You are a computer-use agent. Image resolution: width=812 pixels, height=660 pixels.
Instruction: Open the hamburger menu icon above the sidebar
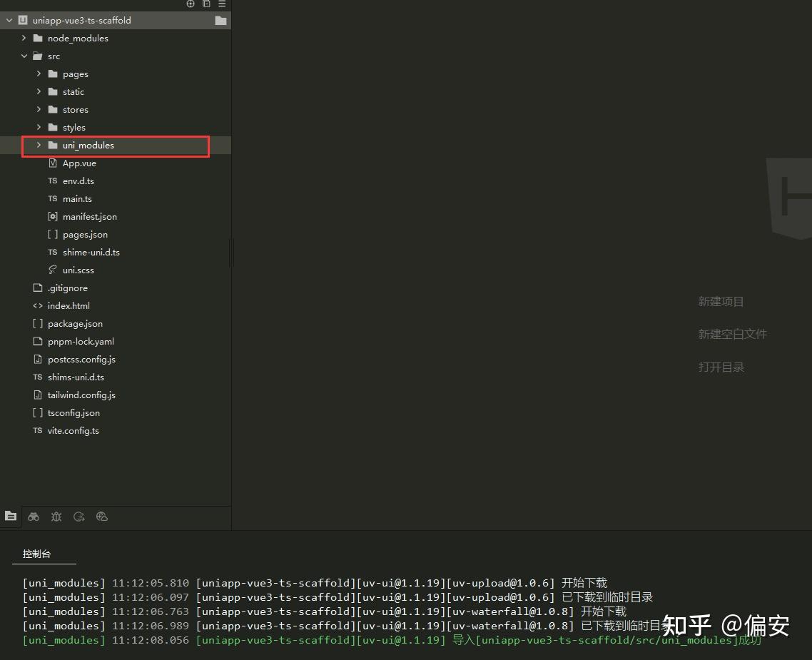tap(222, 4)
